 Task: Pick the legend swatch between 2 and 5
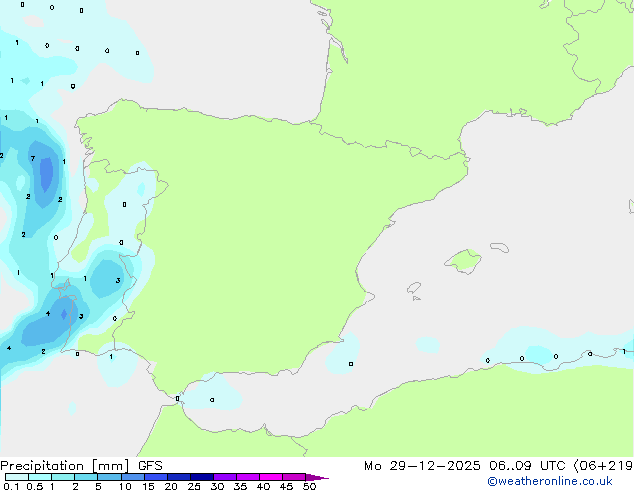[86, 477]
